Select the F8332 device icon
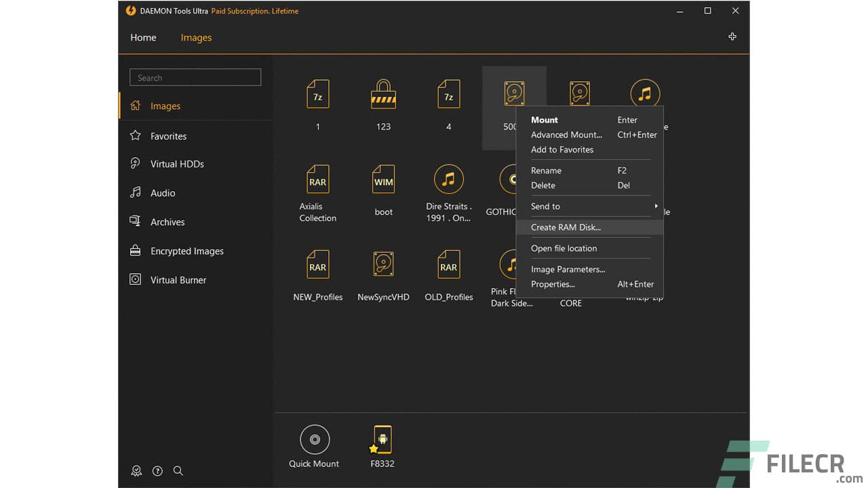This screenshot has height=488, width=868. pos(381,439)
